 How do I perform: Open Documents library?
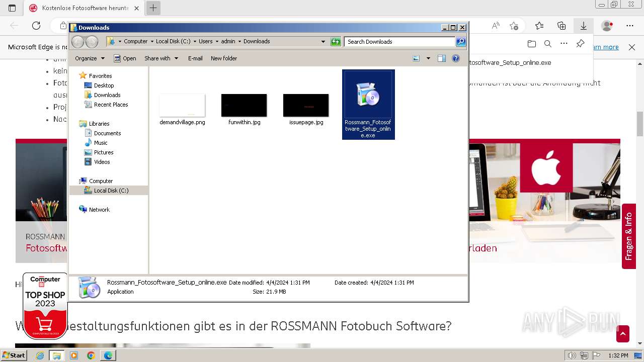107,133
